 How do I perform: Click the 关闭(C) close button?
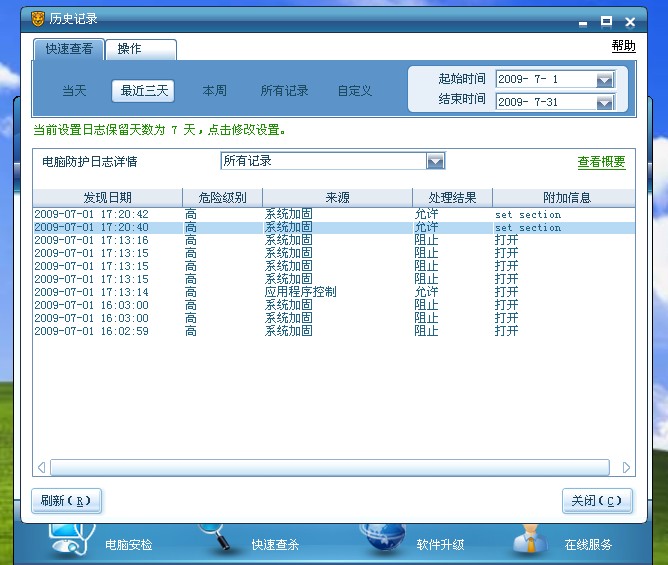(597, 501)
